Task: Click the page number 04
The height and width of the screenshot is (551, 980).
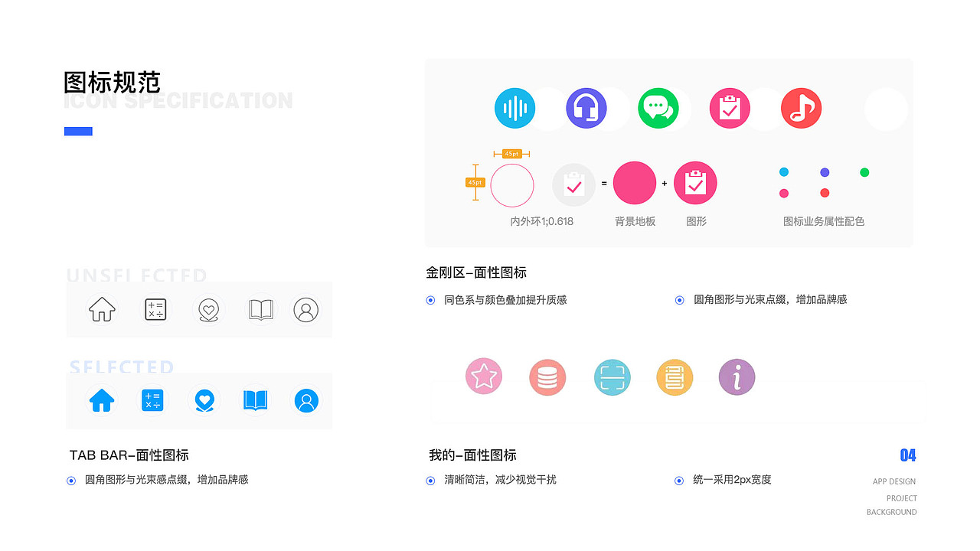Action: point(907,455)
